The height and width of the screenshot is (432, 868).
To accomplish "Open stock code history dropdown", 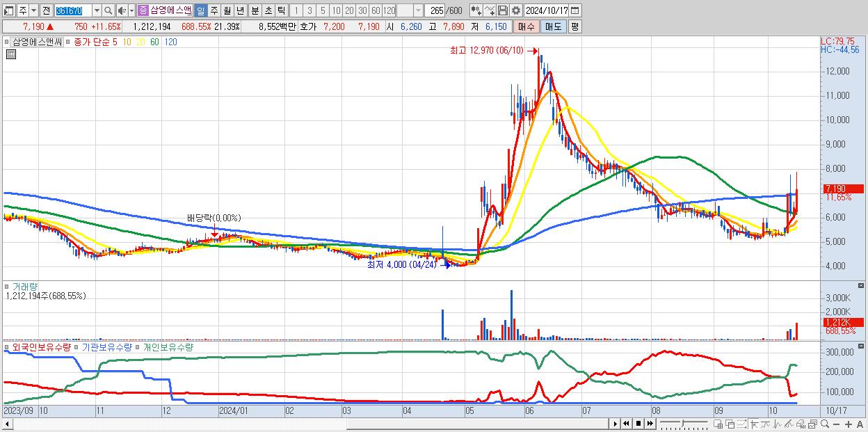I will (x=97, y=10).
